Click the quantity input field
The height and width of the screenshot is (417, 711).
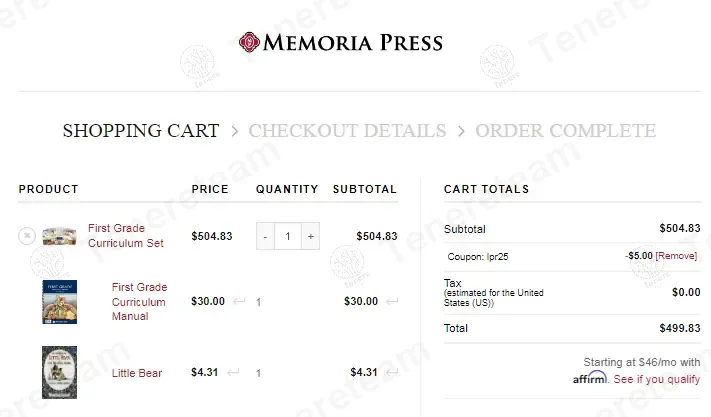click(288, 236)
